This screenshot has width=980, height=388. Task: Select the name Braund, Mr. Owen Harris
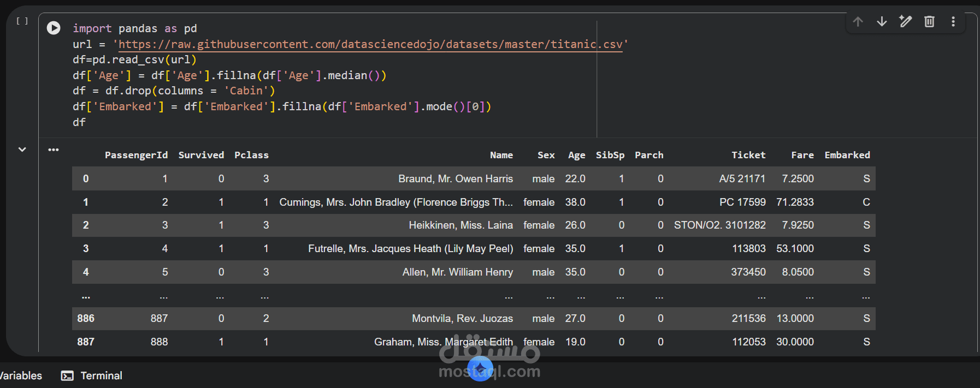(456, 178)
